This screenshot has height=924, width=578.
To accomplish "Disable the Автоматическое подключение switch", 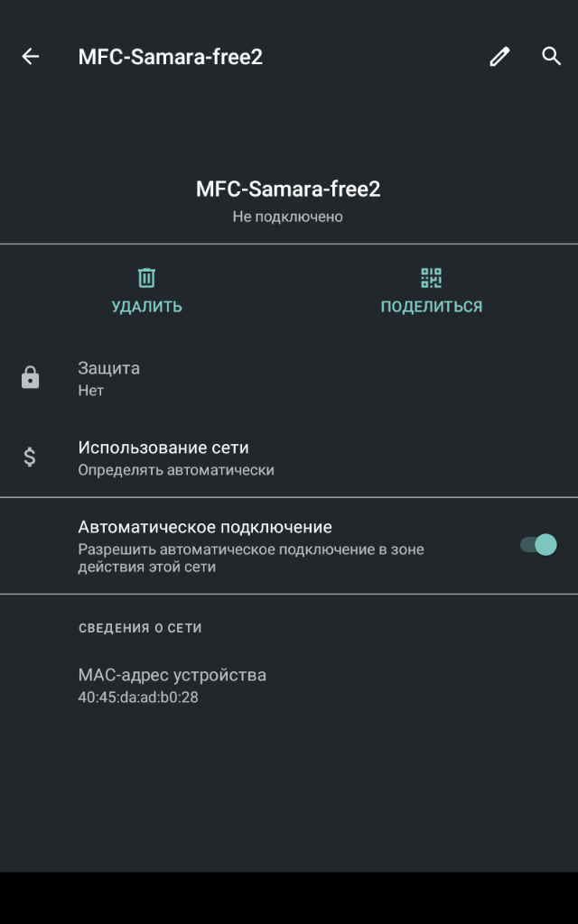I will 538,545.
